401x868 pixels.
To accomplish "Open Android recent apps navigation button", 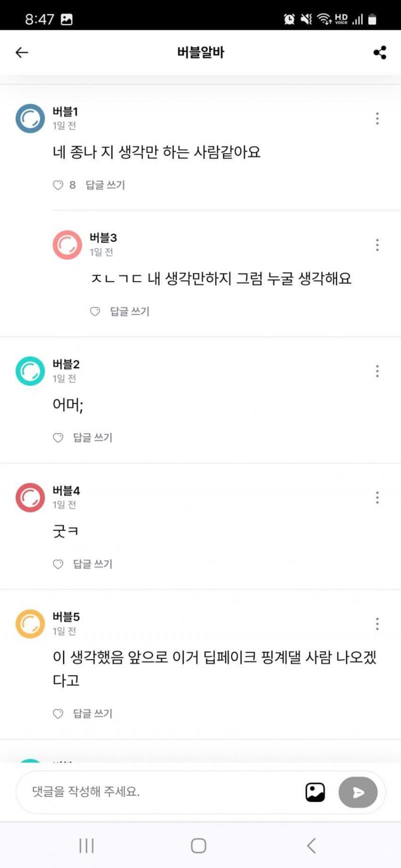I will (x=86, y=846).
